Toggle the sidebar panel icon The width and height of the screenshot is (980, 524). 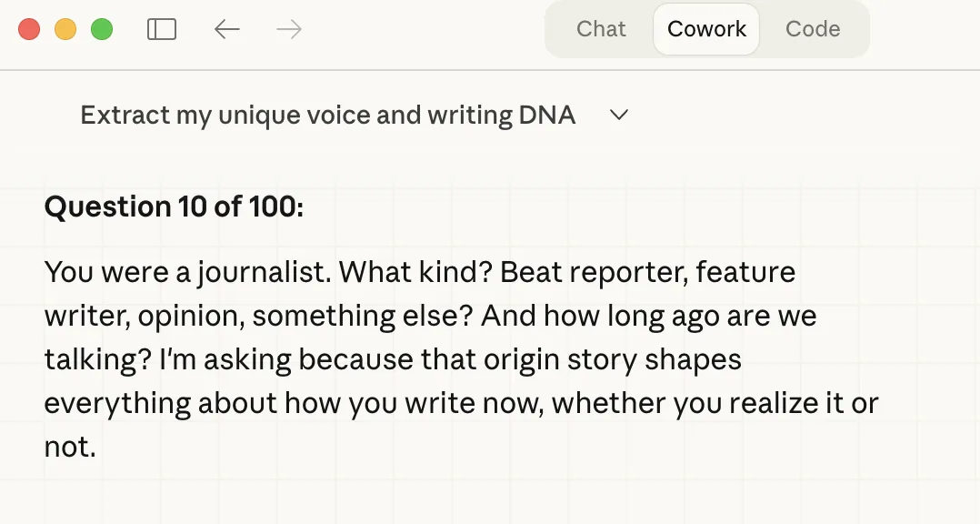click(161, 29)
